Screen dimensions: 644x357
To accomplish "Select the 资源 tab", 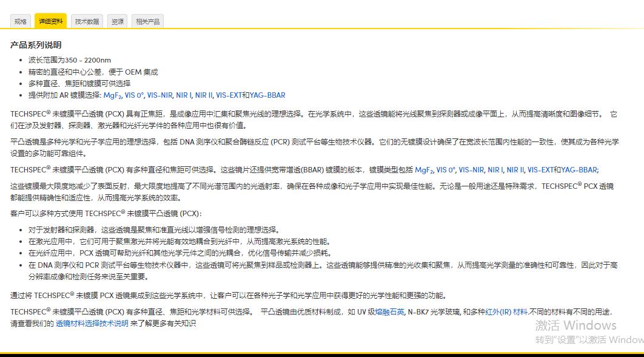I will pos(116,21).
